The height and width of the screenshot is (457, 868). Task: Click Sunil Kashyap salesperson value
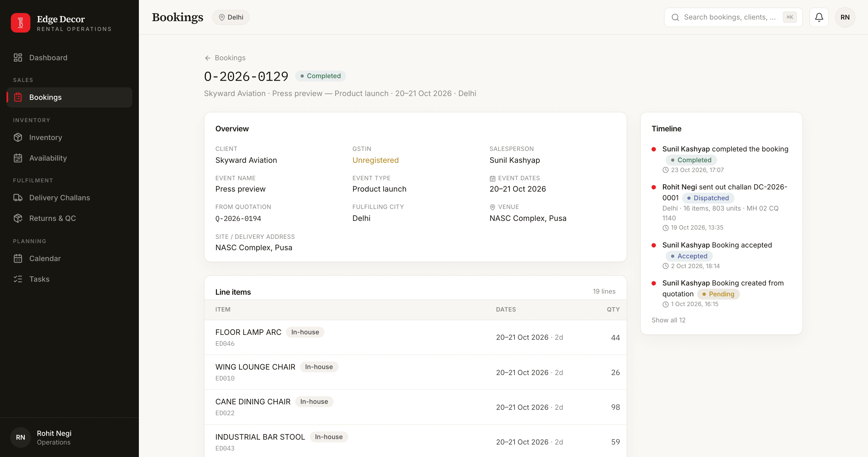coord(515,160)
